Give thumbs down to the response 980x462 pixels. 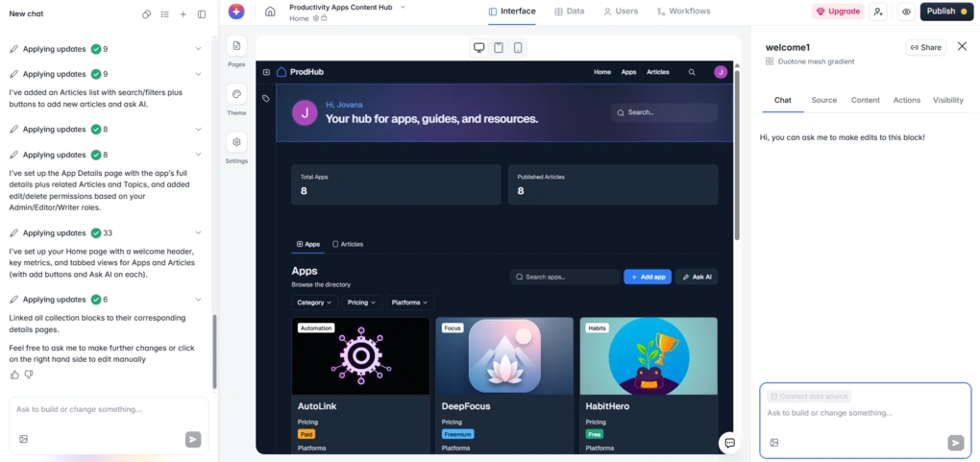[x=28, y=375]
